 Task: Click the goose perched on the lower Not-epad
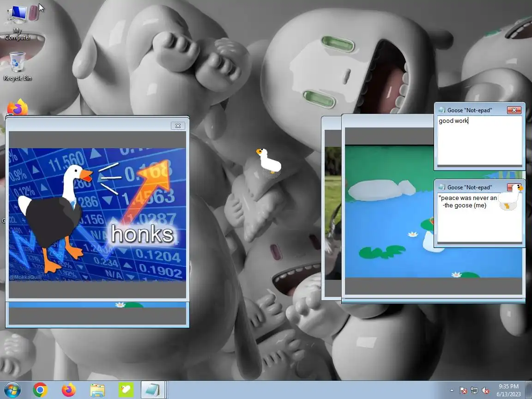511,197
